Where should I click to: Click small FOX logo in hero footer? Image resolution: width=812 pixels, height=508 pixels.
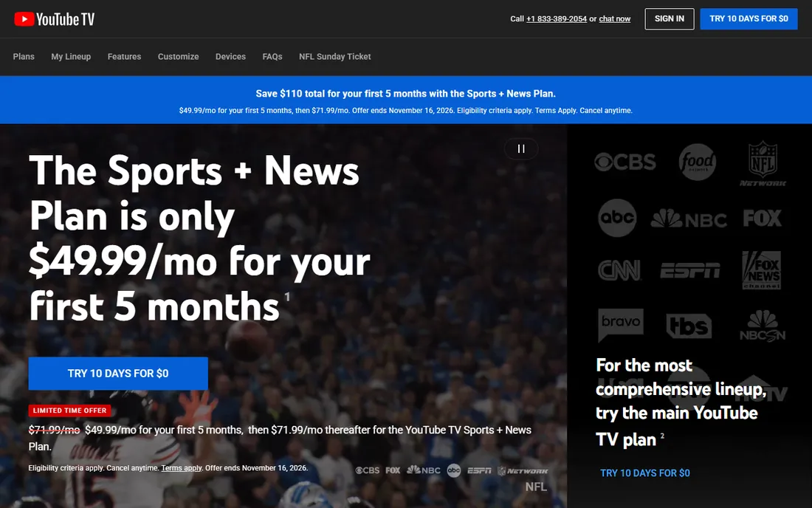[x=393, y=470]
